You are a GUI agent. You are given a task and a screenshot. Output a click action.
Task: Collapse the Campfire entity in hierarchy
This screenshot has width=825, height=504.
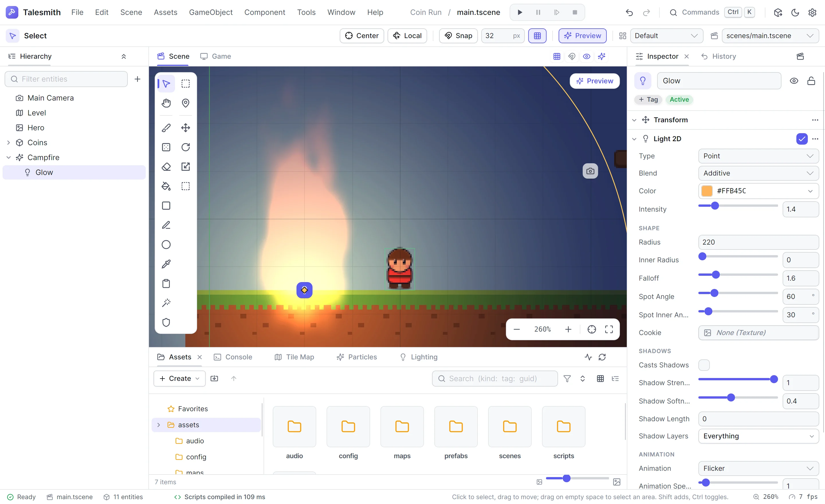pyautogui.click(x=9, y=157)
